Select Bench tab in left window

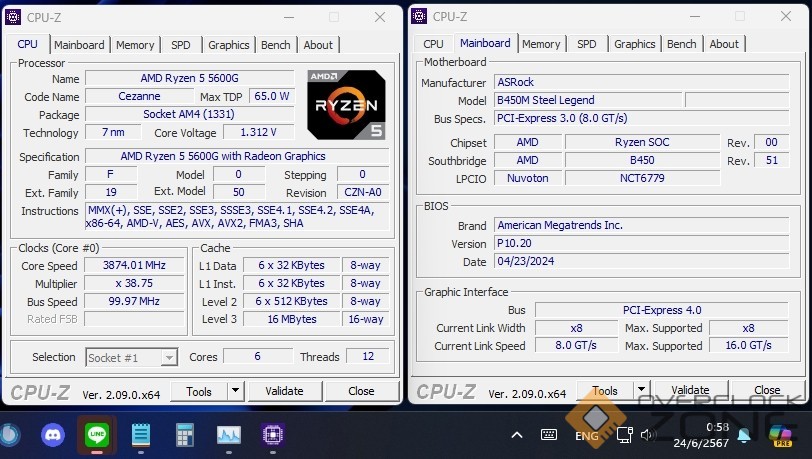(276, 45)
